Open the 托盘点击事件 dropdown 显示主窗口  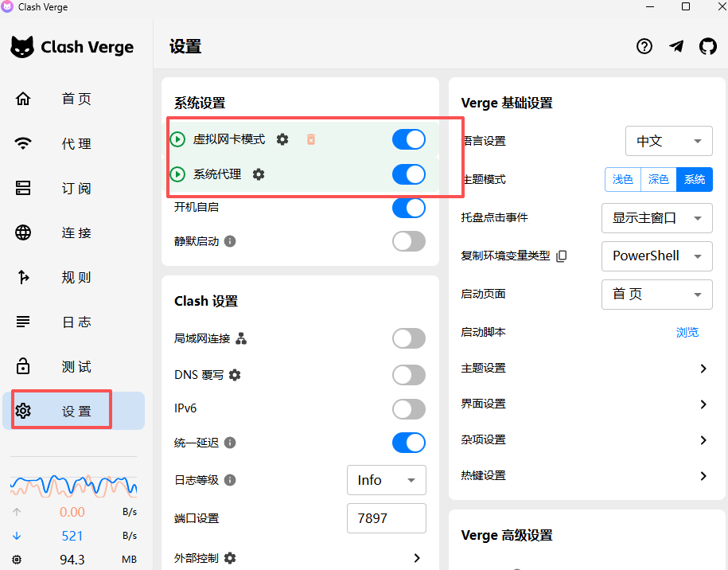[657, 218]
